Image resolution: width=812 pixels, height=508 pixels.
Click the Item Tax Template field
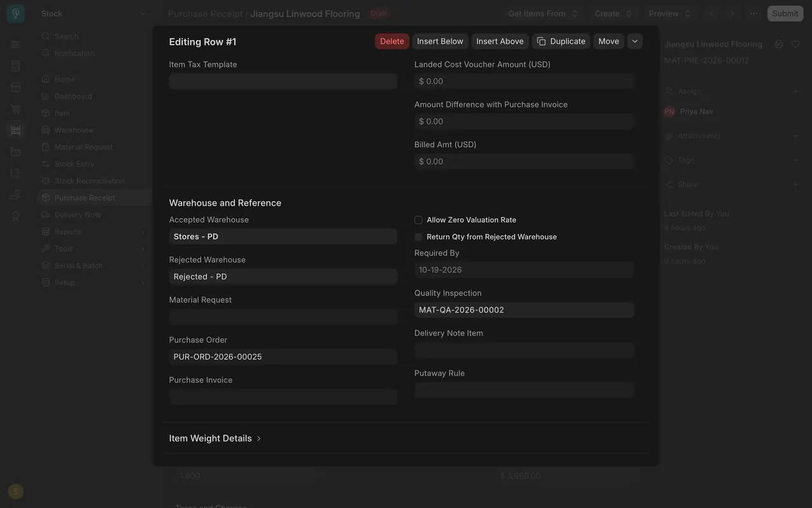pos(283,81)
